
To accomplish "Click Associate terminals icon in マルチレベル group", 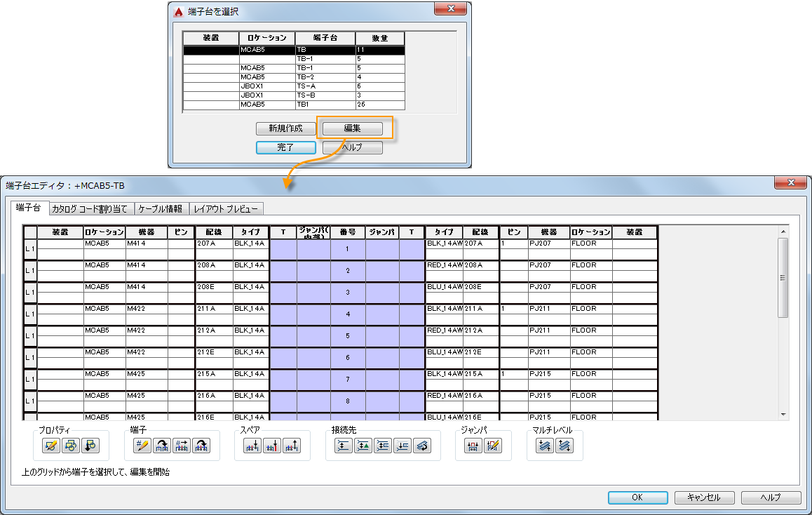I will click(x=544, y=446).
